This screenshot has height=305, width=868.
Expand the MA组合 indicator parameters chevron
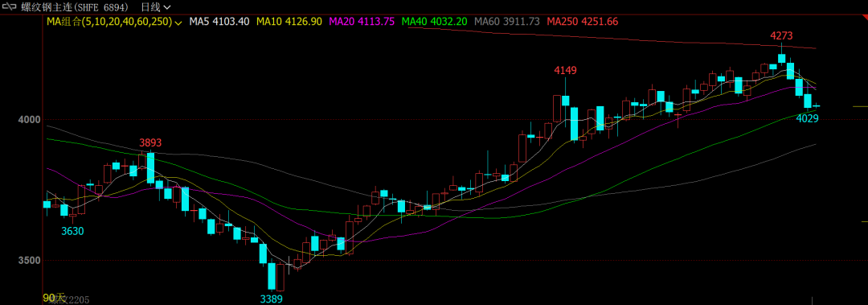(x=178, y=23)
